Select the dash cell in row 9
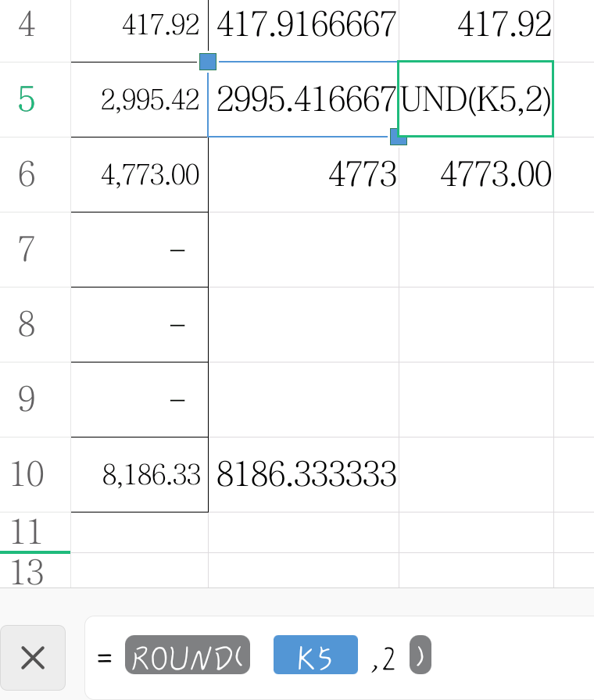This screenshot has width=594, height=700. click(139, 399)
